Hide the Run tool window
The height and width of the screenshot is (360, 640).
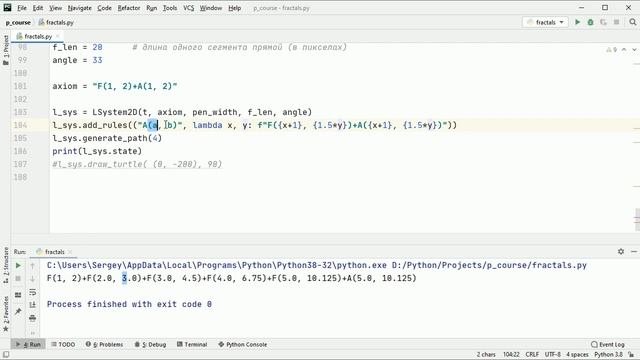point(633,251)
